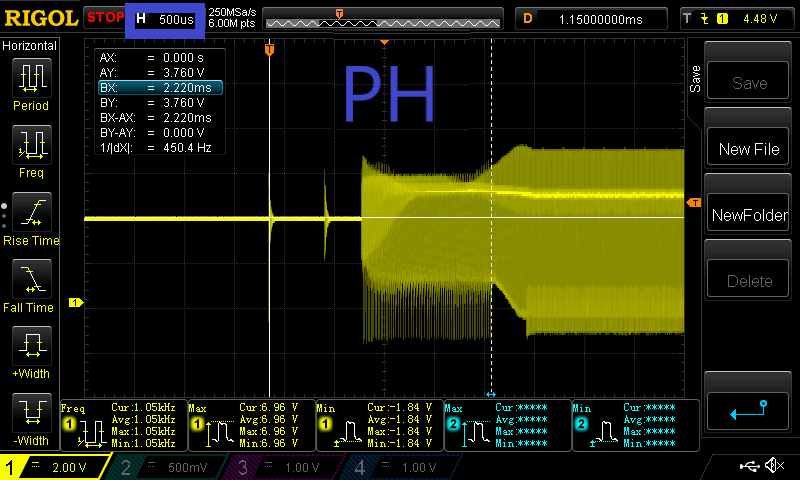
Task: Click the channel 1 Max measurement panel 6.96 V
Action: pos(252,425)
